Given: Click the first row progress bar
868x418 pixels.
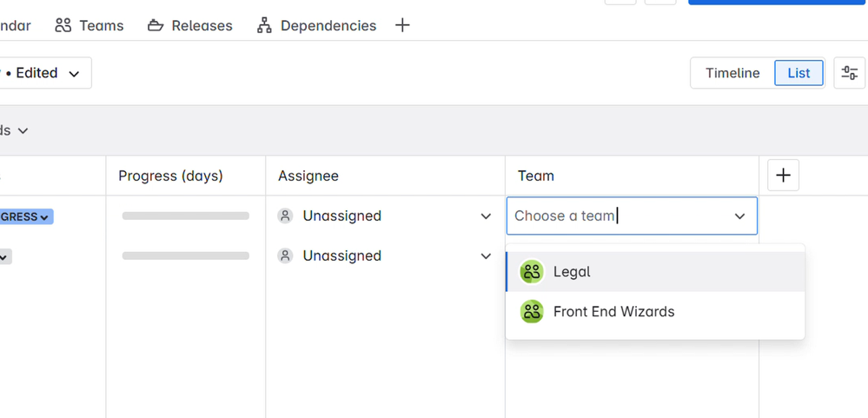Looking at the screenshot, I should pyautogui.click(x=185, y=216).
